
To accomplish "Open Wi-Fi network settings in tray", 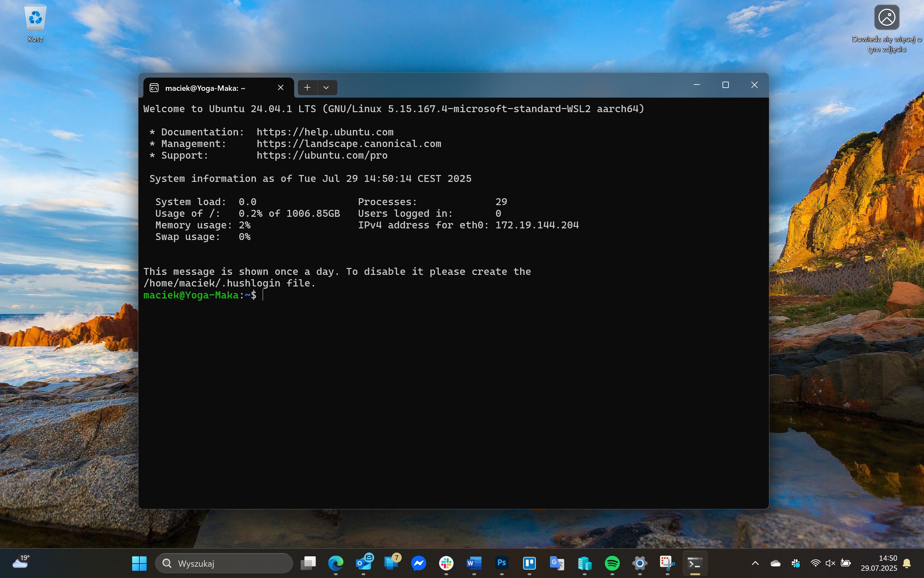I will click(816, 563).
